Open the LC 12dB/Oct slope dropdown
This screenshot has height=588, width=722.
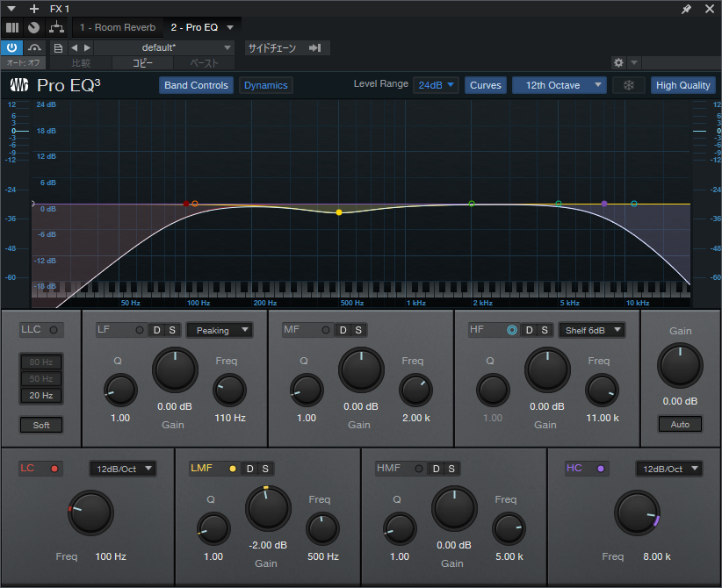click(x=122, y=469)
